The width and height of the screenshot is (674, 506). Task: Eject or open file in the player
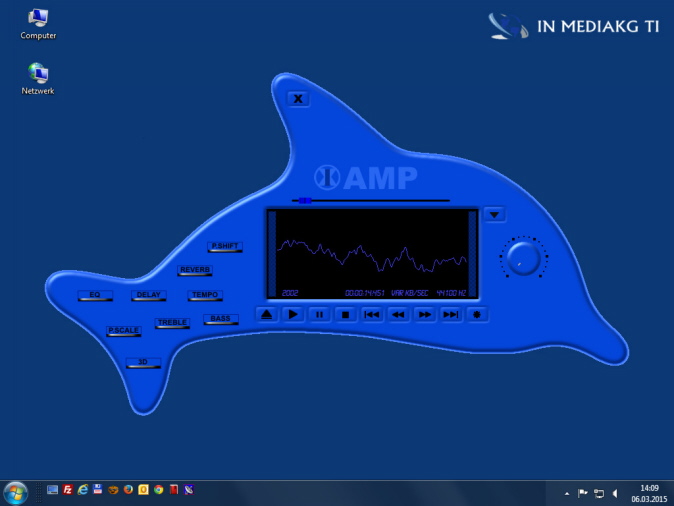point(267,315)
